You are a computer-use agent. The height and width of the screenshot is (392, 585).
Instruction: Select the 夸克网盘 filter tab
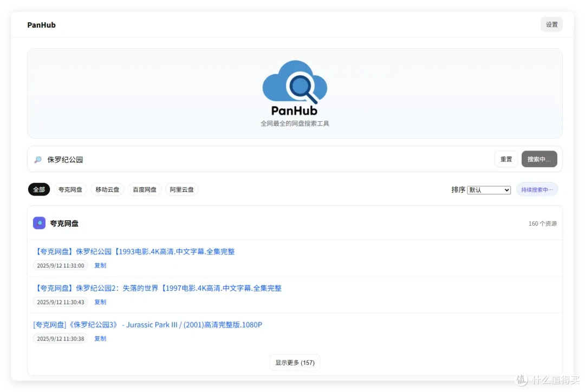point(70,190)
